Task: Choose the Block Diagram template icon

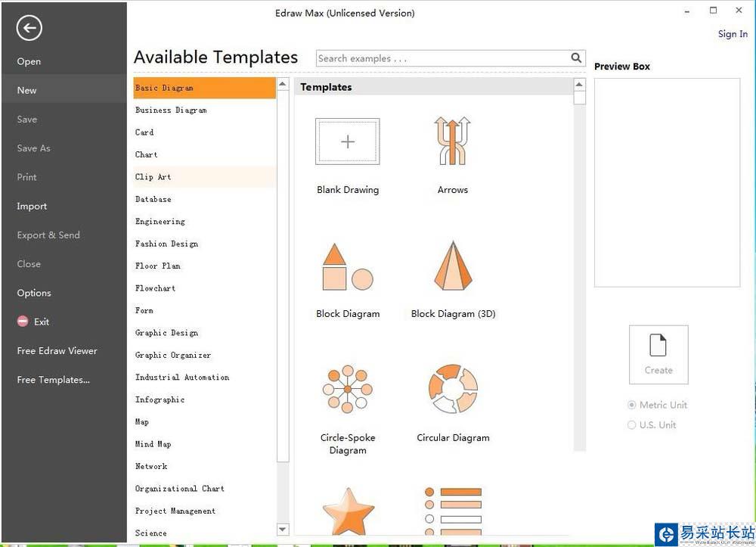Action: click(x=348, y=267)
